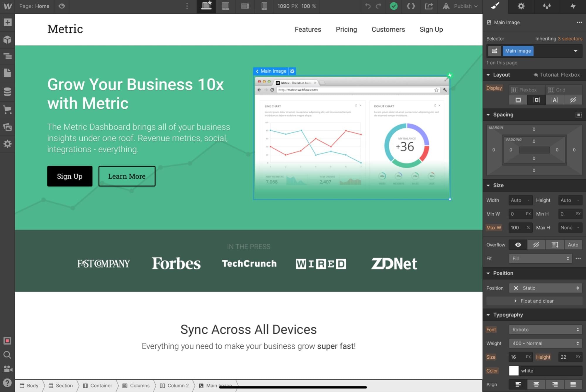Viewport: 586px width, 392px height.
Task: Switch to the Customers nav tab
Action: tap(388, 29)
